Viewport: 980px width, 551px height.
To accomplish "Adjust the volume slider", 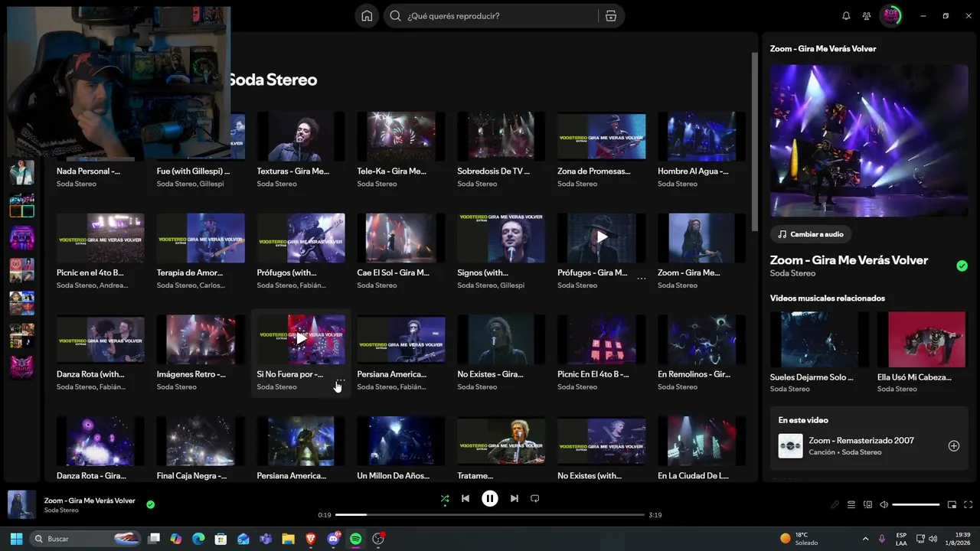I will 916,505.
